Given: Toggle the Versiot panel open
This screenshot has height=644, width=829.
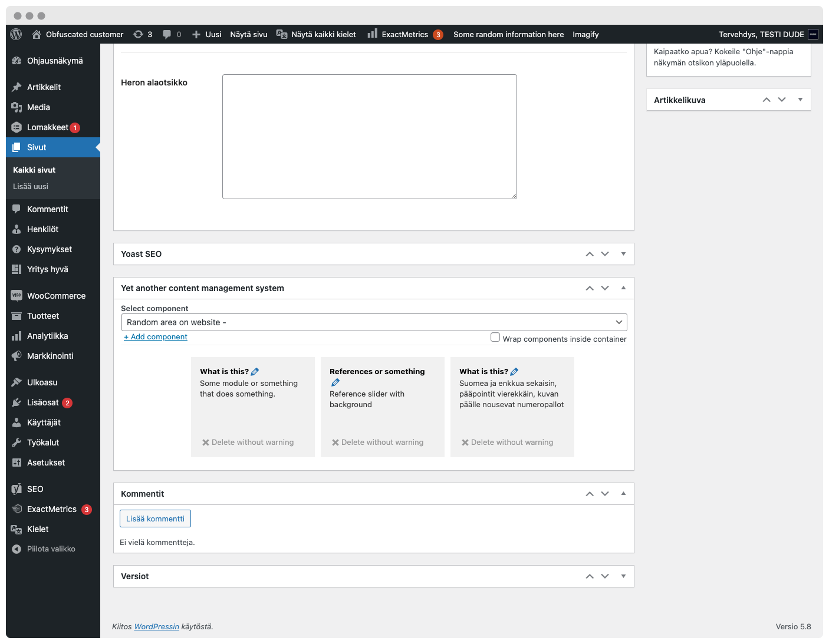Looking at the screenshot, I should click(x=623, y=576).
